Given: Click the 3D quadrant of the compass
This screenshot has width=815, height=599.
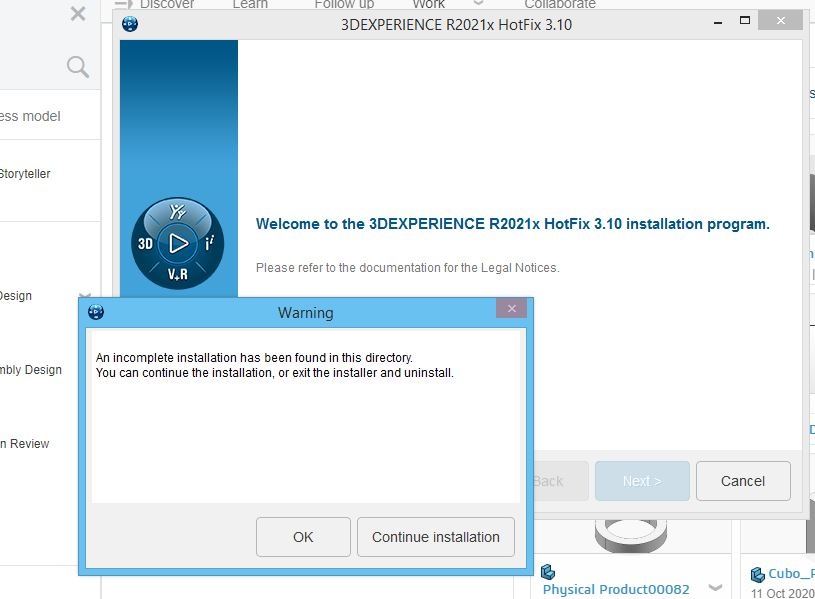Looking at the screenshot, I should pos(145,243).
